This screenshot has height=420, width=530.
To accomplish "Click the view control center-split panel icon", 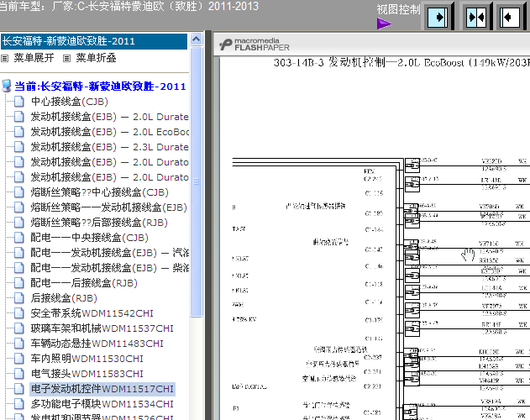I will click(476, 17).
